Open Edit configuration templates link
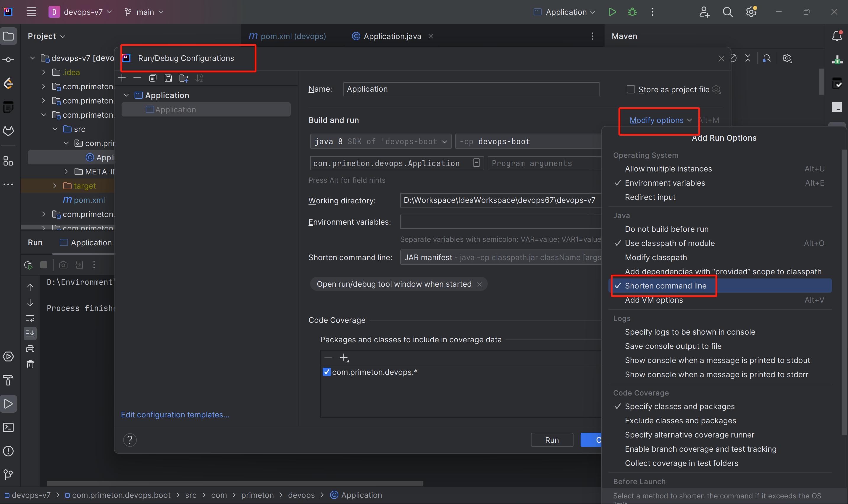Image resolution: width=848 pixels, height=504 pixels. tap(175, 415)
